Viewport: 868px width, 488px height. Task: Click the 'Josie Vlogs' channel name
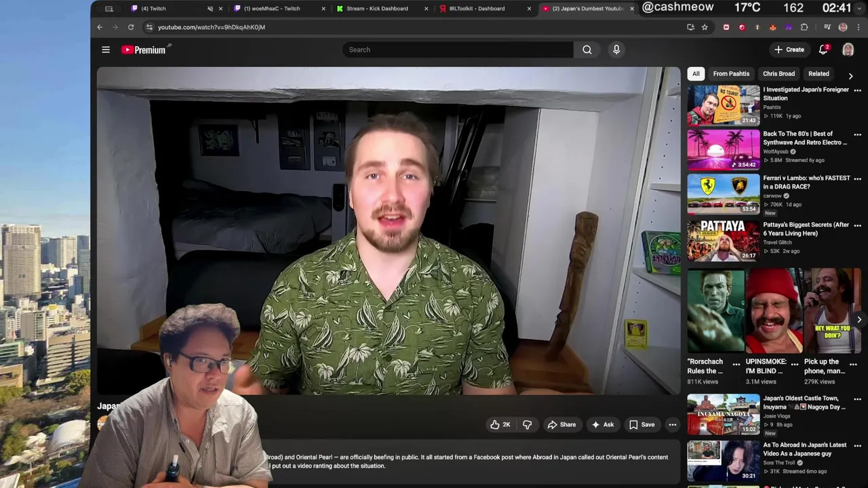pos(777,415)
